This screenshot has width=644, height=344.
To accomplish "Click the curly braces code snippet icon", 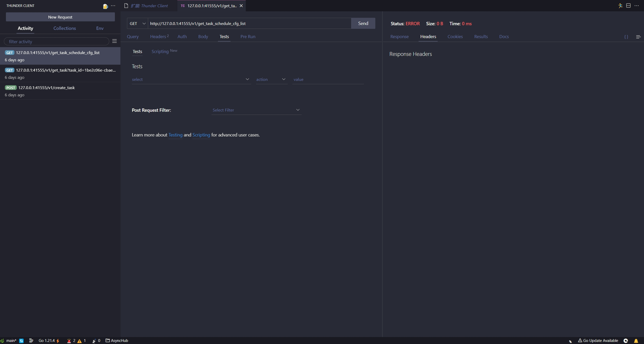I will 626,37.
